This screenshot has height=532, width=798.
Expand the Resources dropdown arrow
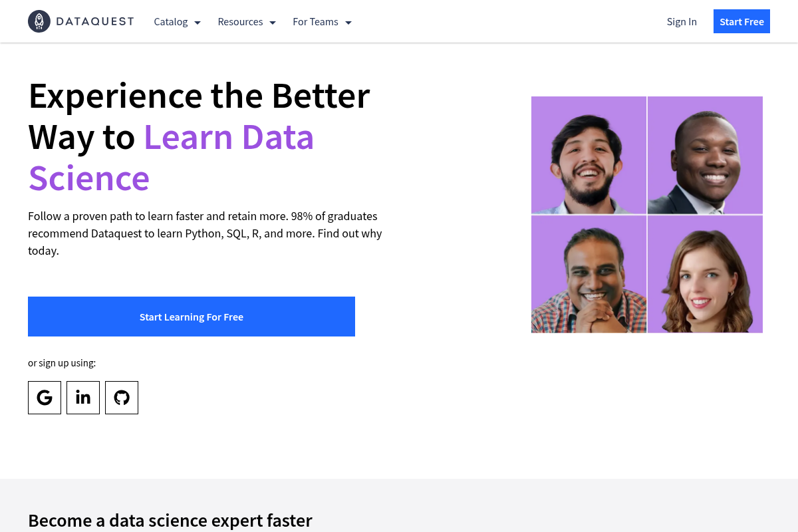272,23
